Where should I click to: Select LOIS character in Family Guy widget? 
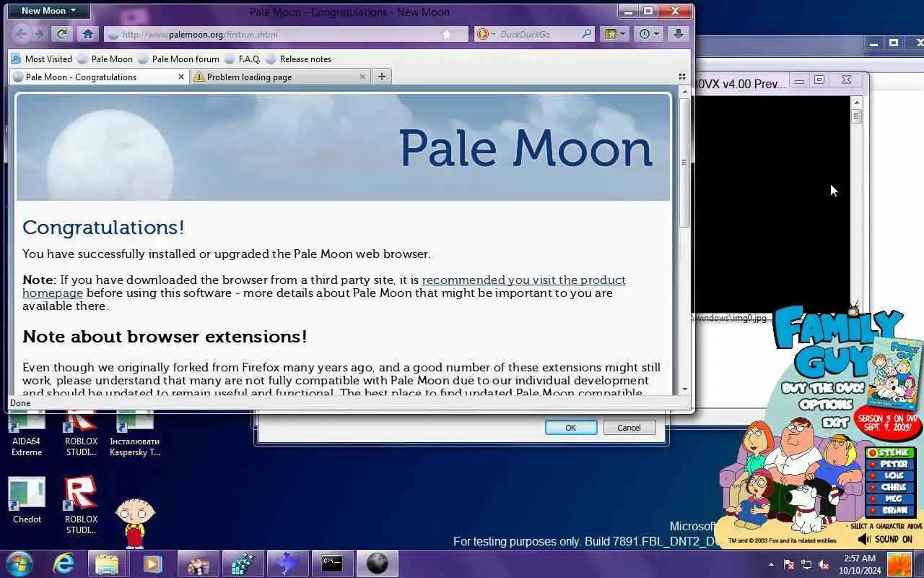pyautogui.click(x=889, y=476)
